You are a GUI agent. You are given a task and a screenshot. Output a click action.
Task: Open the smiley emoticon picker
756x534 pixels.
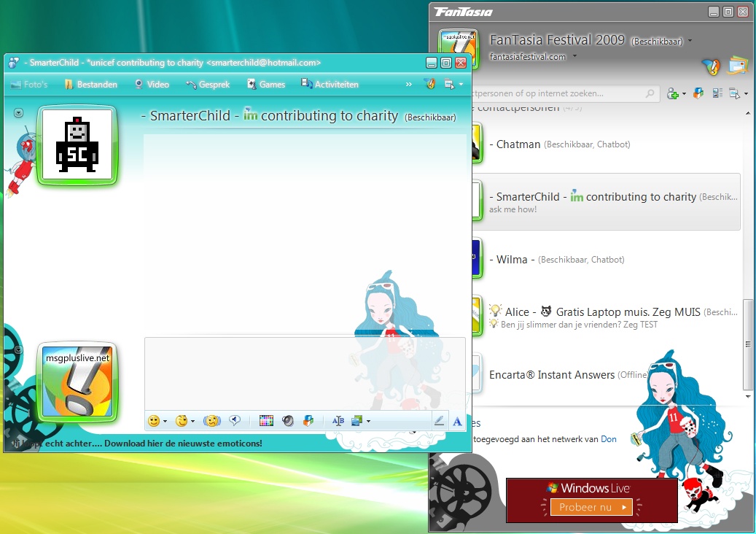[154, 421]
